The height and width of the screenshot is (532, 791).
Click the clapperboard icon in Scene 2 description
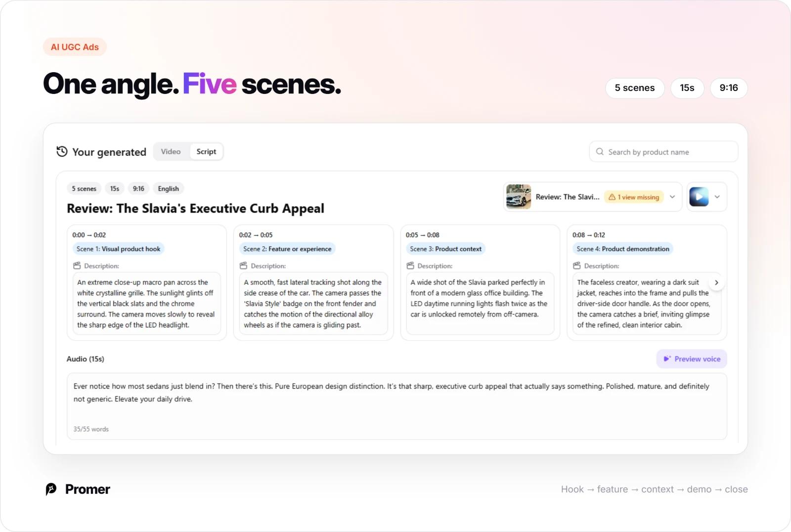point(243,266)
